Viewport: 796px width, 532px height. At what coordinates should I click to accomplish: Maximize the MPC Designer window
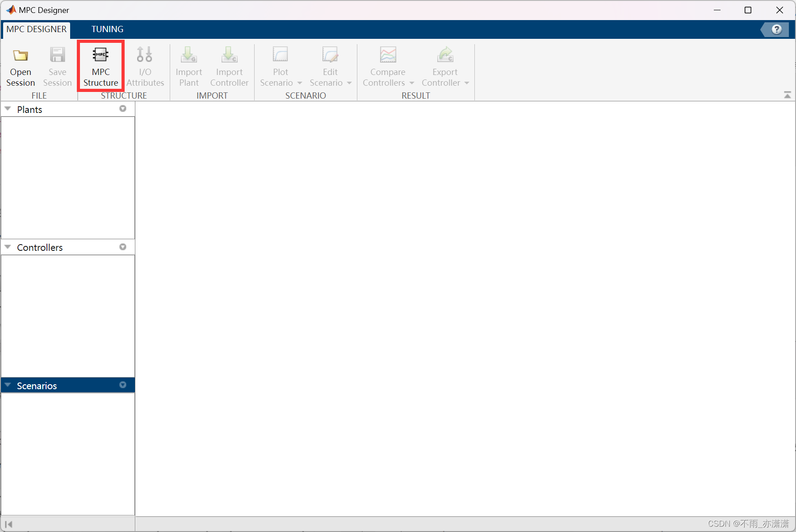748,10
